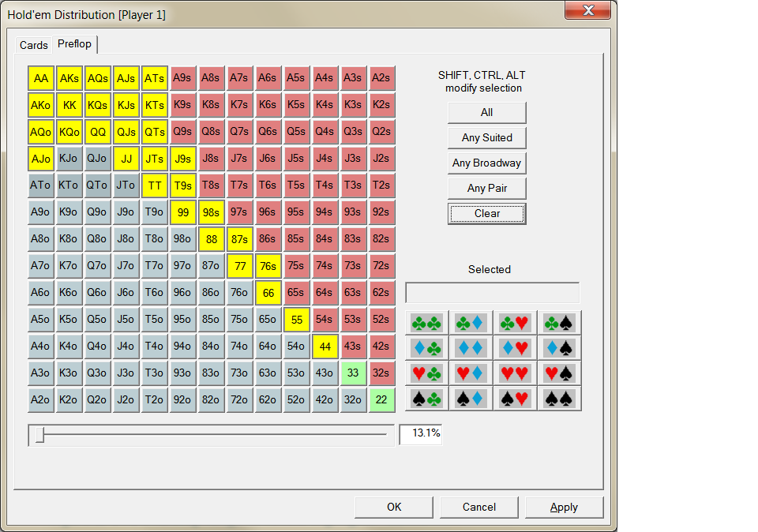
Task: Toggle the KK hand cell
Action: pyautogui.click(x=69, y=105)
